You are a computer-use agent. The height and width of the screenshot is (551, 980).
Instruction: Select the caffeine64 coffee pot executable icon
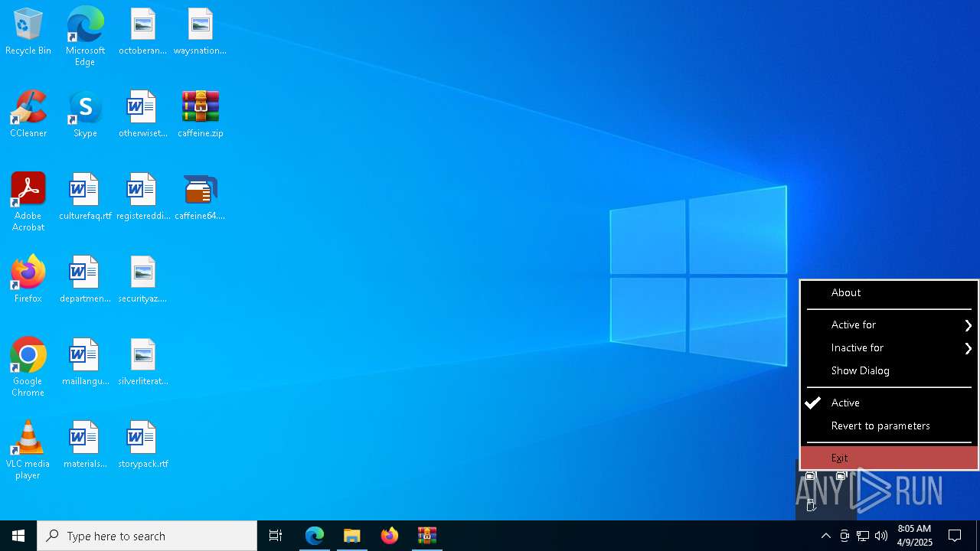point(200,197)
